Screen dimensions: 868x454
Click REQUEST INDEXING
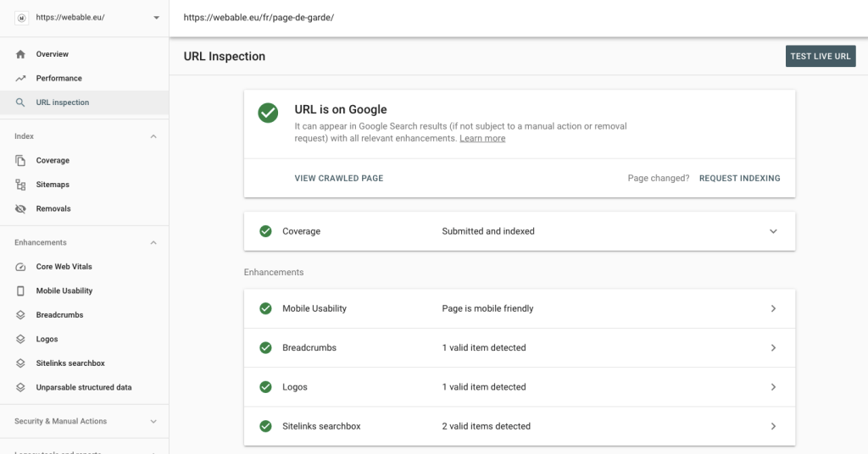739,178
